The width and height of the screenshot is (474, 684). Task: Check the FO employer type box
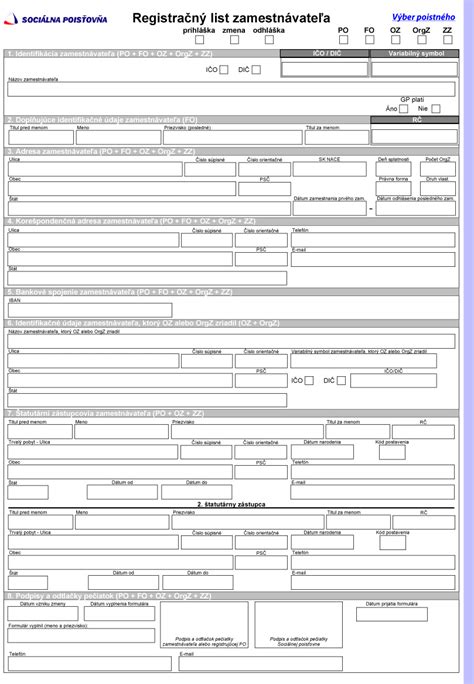369,40
